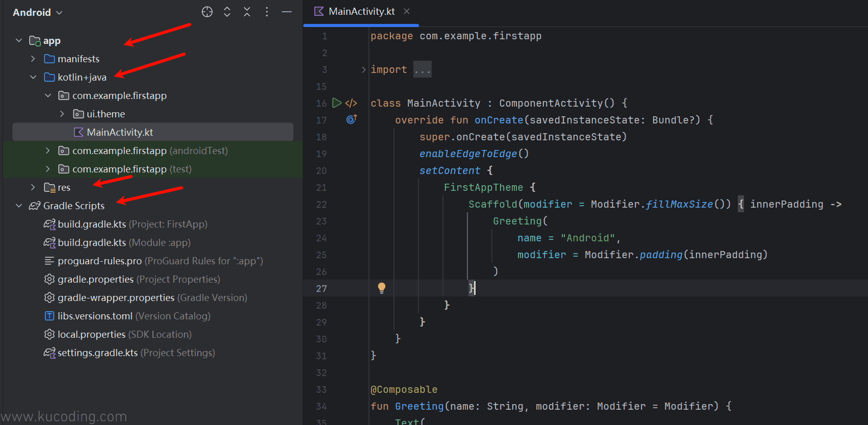
Task: Expand com.example.firstapp (androidTest) package
Action: tap(48, 151)
